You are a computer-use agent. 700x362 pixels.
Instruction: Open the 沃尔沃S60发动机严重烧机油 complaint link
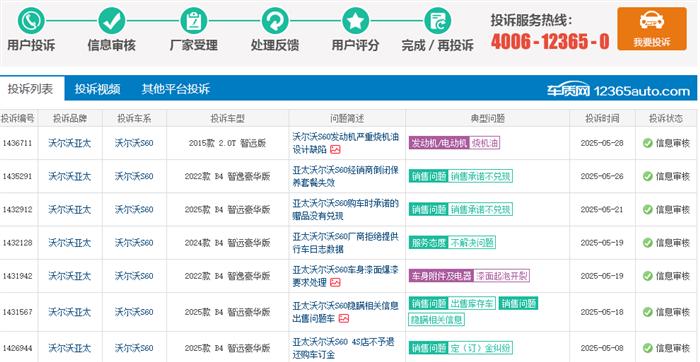click(x=345, y=143)
